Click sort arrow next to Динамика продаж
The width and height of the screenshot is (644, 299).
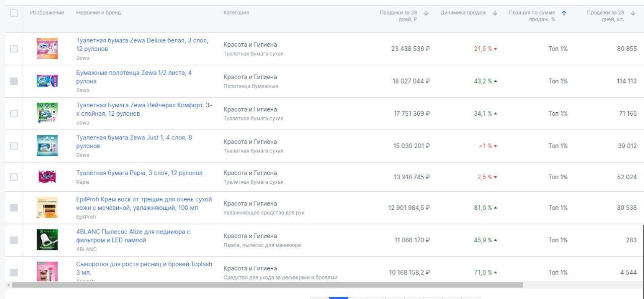click(x=495, y=13)
